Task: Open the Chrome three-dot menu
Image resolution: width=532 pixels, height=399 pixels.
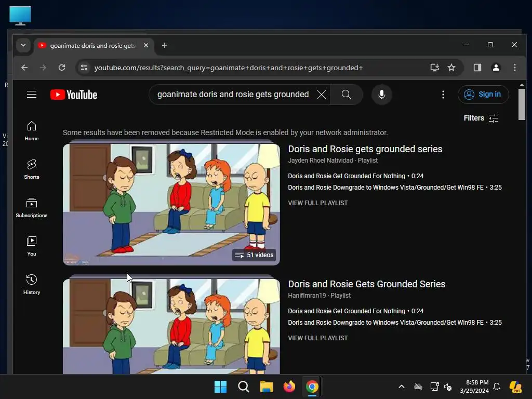Action: point(515,68)
